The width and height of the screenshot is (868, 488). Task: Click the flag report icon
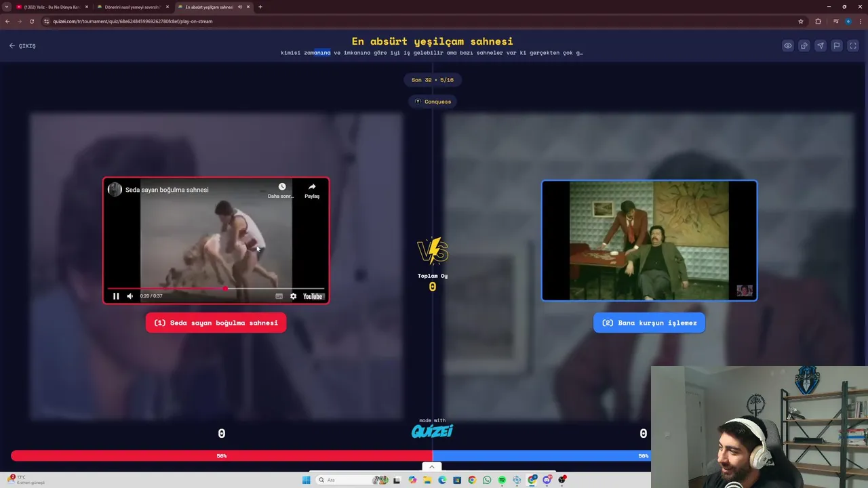(x=837, y=45)
